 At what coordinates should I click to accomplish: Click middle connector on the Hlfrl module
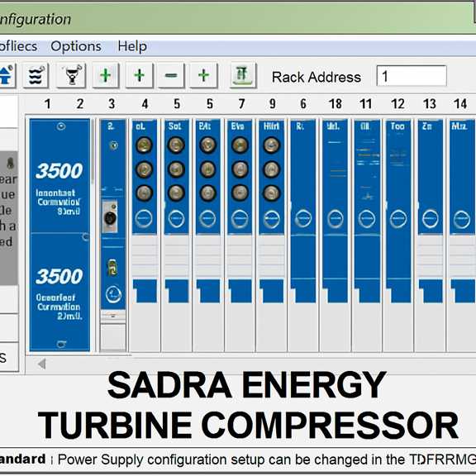271,169
